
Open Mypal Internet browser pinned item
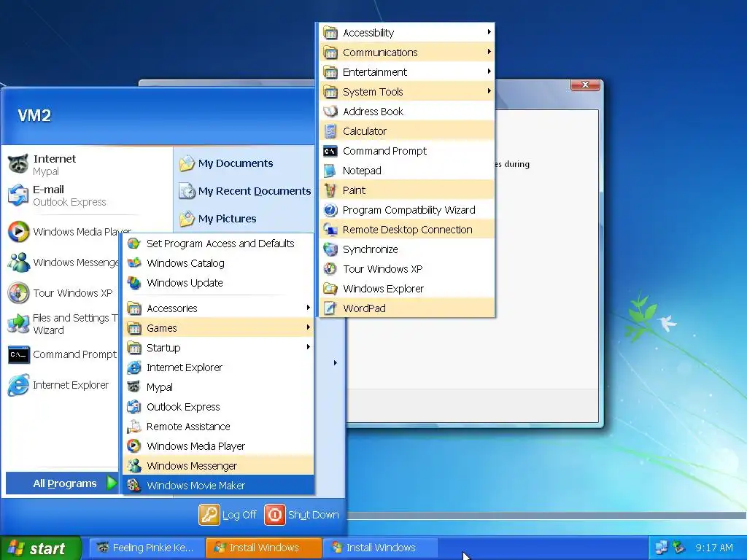[x=88, y=165]
